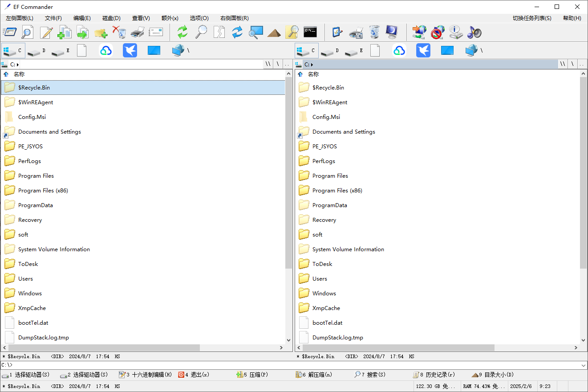588x392 pixels.
Task: Click the torn-page split file icon
Action: [x=219, y=32]
